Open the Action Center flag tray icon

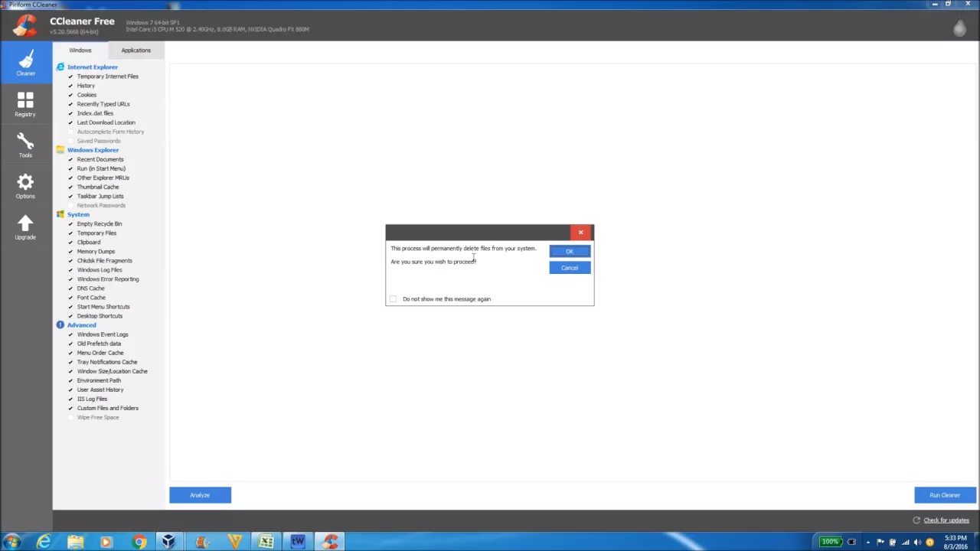click(x=880, y=543)
